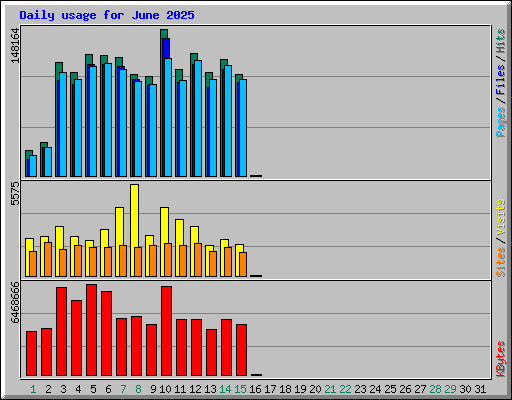Click day label 20 on the x-axis
Screen dimensions: 512x400
click(x=315, y=389)
